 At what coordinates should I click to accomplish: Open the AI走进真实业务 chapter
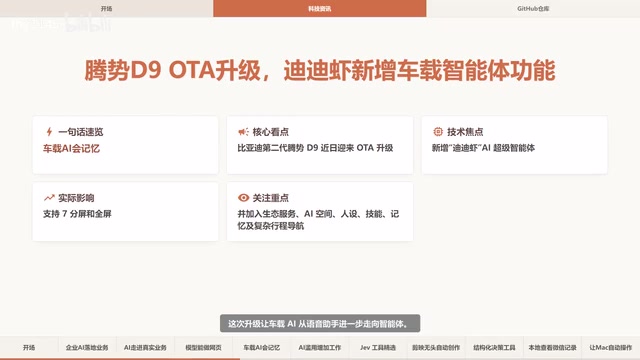coord(145,347)
